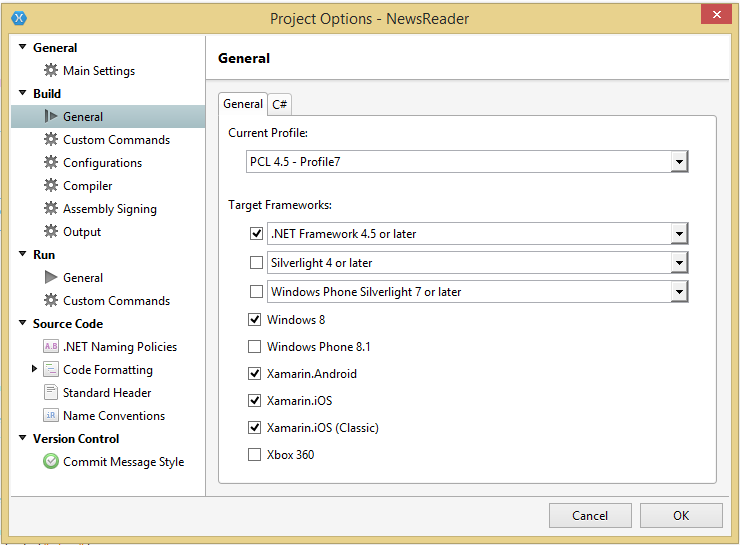740x545 pixels.
Task: Click the gear icon next to Compiler
Action: click(x=51, y=186)
